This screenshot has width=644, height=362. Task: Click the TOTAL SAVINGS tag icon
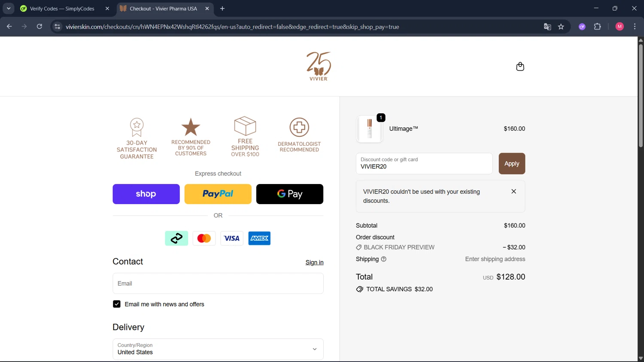coord(360,289)
